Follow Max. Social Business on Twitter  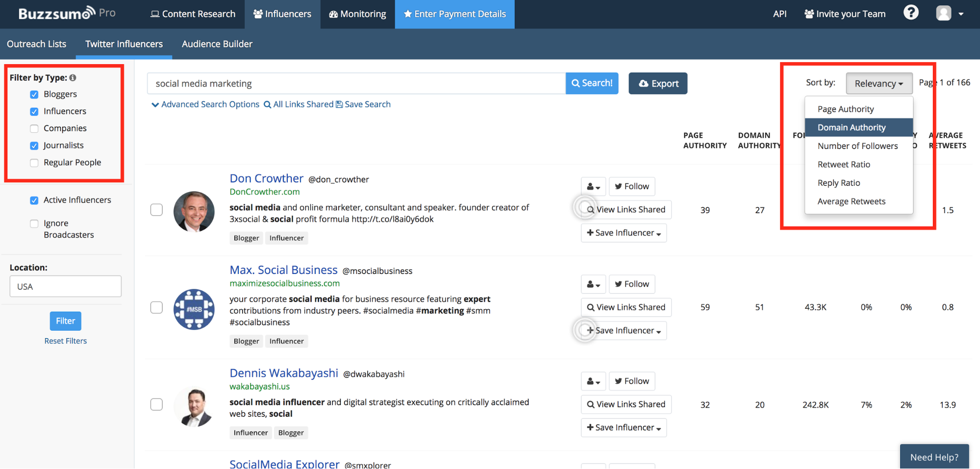(632, 284)
